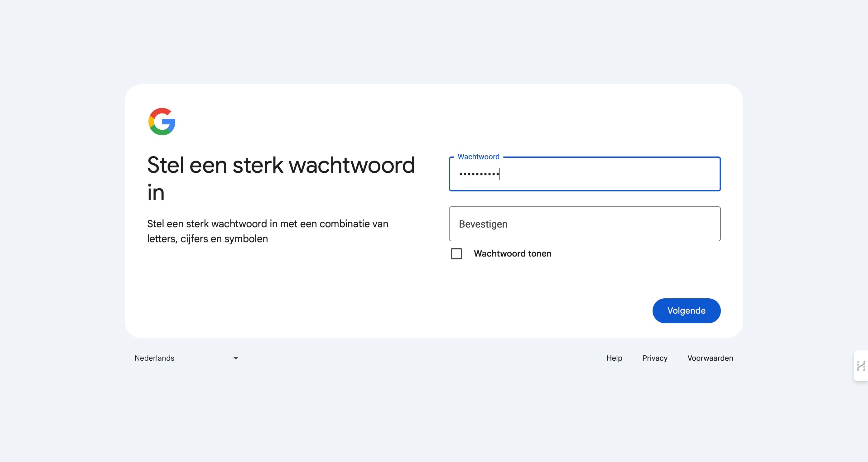Toggle password visibility via Wachtwoord tonen
Image resolution: width=868 pixels, height=462 pixels.
tap(456, 254)
